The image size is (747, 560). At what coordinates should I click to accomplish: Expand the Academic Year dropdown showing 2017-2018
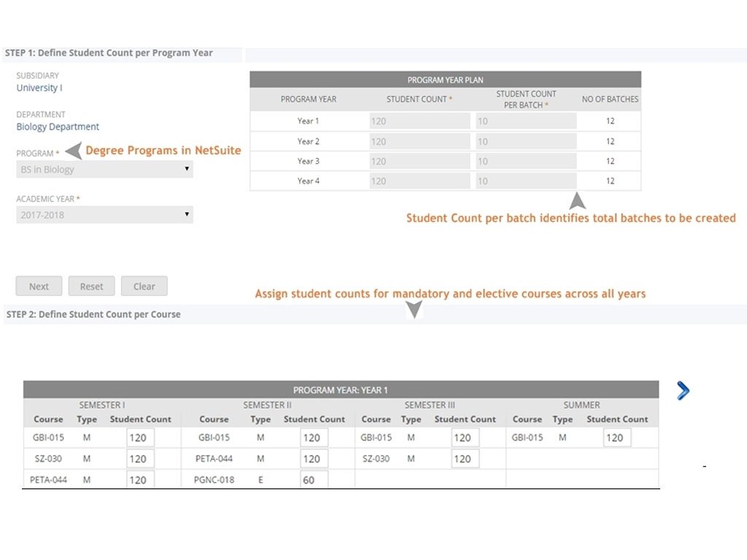tap(104, 215)
